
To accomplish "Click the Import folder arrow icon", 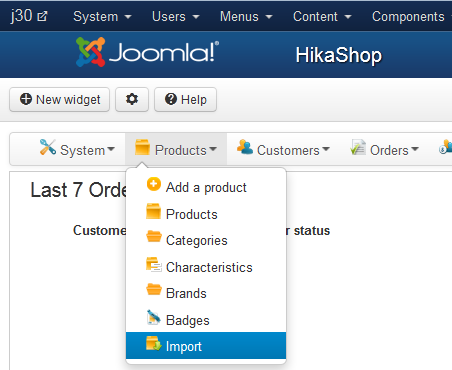I will coord(154,344).
